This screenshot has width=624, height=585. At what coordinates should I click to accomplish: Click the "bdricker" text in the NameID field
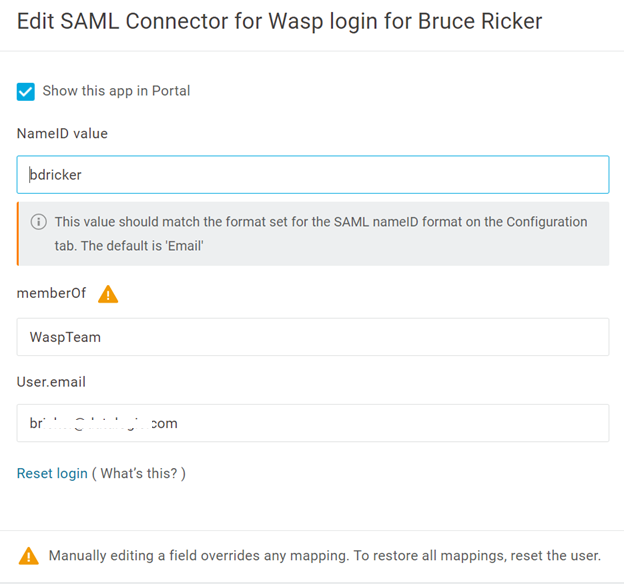click(56, 174)
